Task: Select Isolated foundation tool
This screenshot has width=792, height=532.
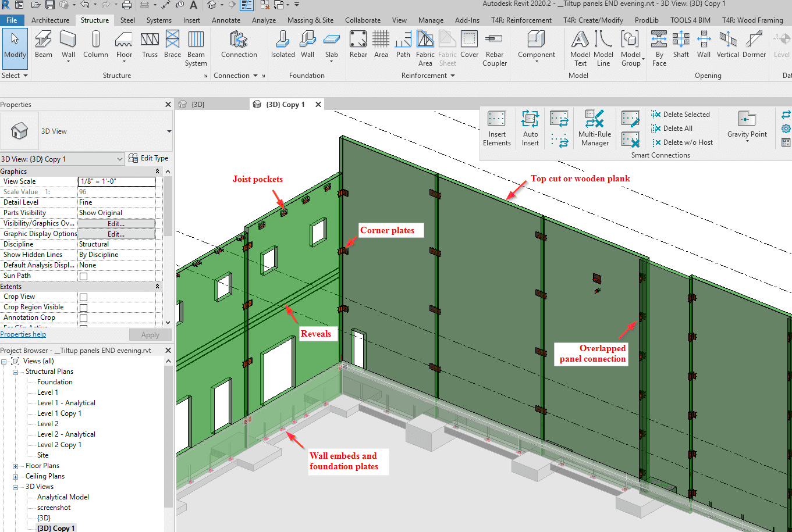Action: [x=283, y=45]
